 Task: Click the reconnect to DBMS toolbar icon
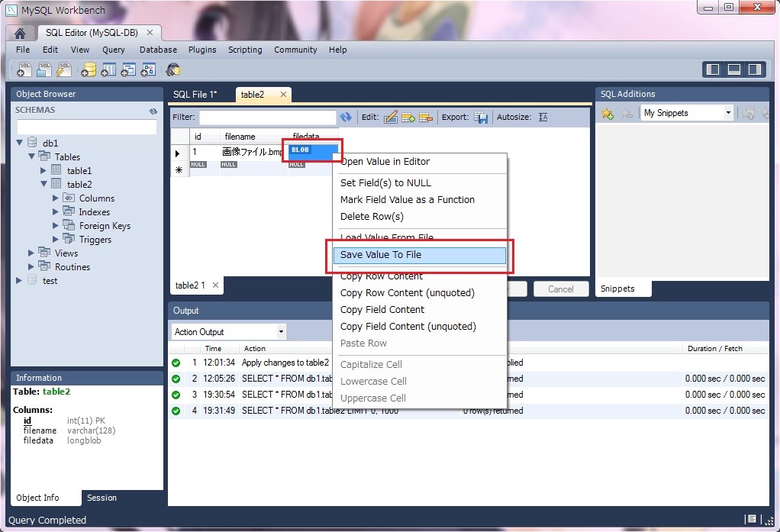point(173,69)
